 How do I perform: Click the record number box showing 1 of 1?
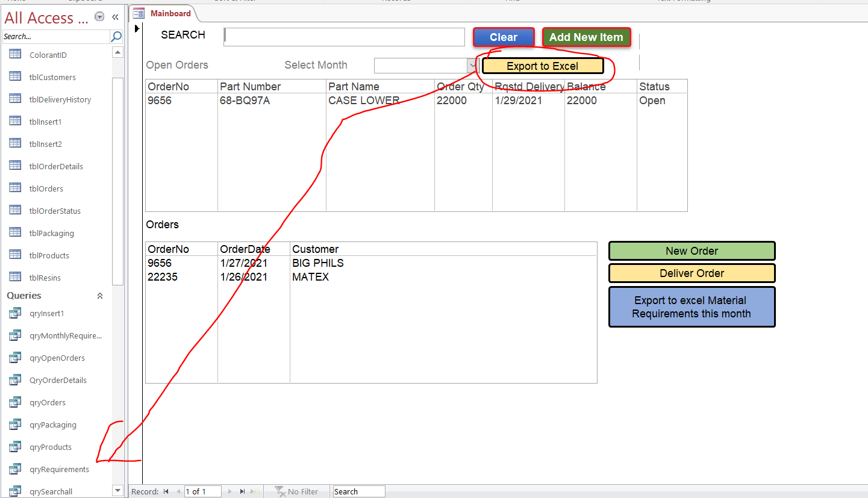pos(203,491)
